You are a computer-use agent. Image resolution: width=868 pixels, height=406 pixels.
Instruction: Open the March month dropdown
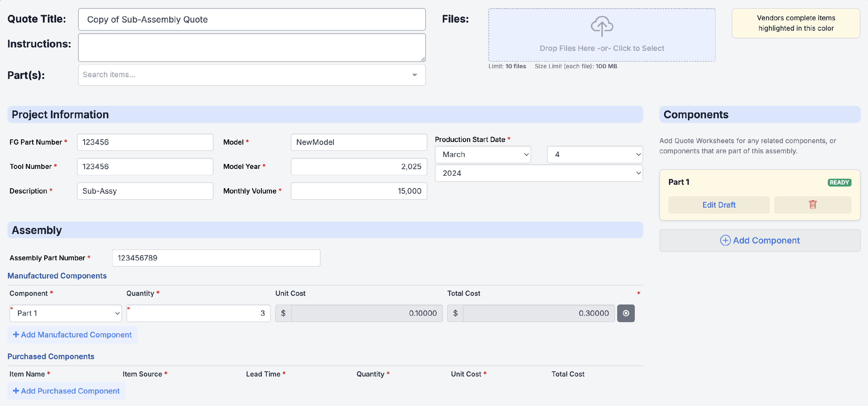coord(483,154)
